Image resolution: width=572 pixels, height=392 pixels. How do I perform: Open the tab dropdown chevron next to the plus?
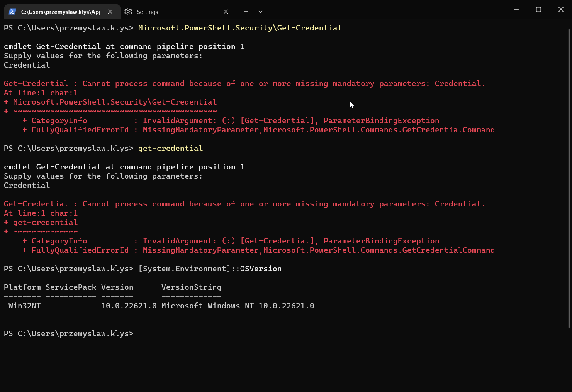[260, 12]
